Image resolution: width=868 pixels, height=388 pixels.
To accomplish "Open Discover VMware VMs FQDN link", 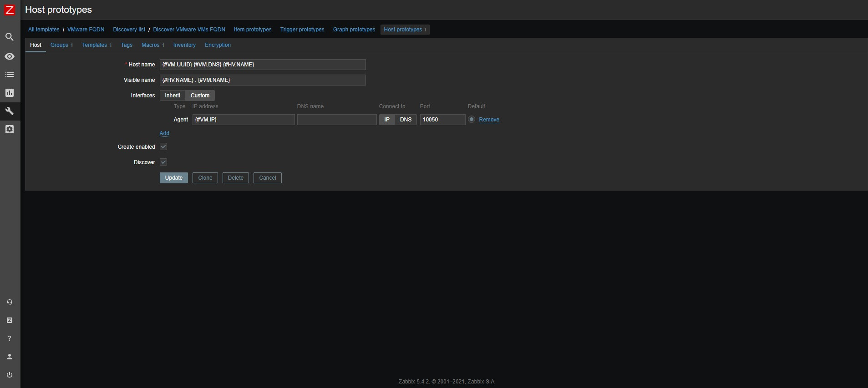I will [189, 30].
